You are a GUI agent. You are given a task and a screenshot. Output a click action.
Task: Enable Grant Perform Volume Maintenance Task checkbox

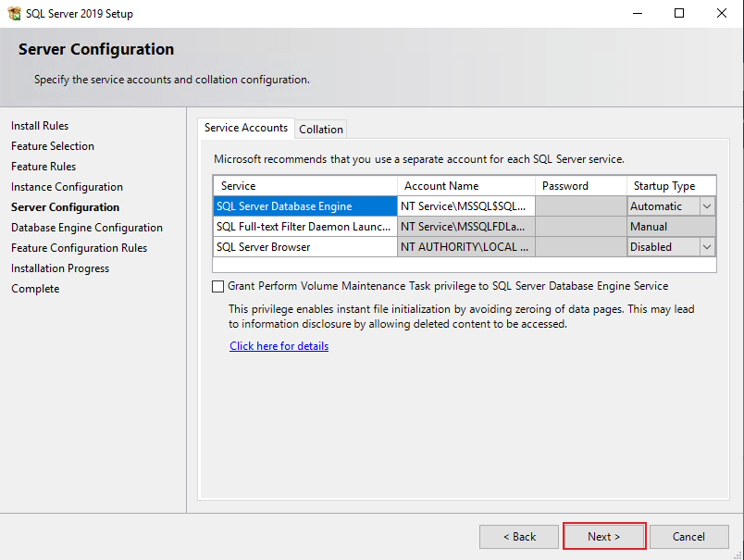pyautogui.click(x=218, y=287)
